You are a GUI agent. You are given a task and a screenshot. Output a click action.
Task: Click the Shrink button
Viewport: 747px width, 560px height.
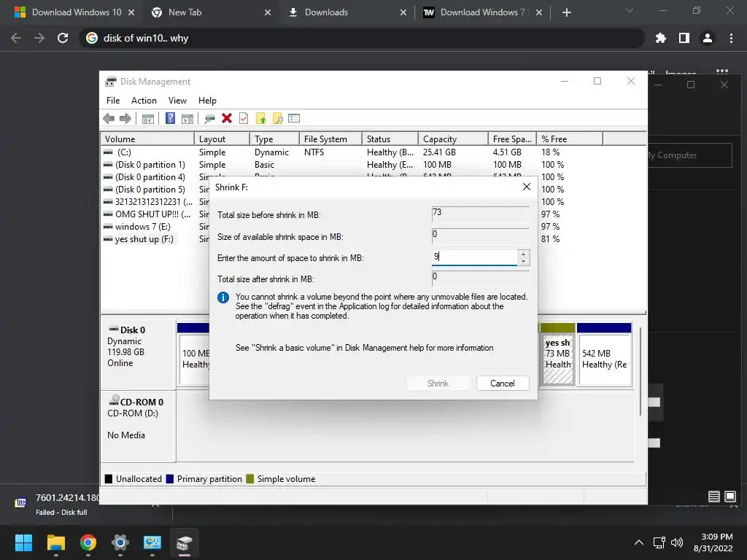point(438,384)
